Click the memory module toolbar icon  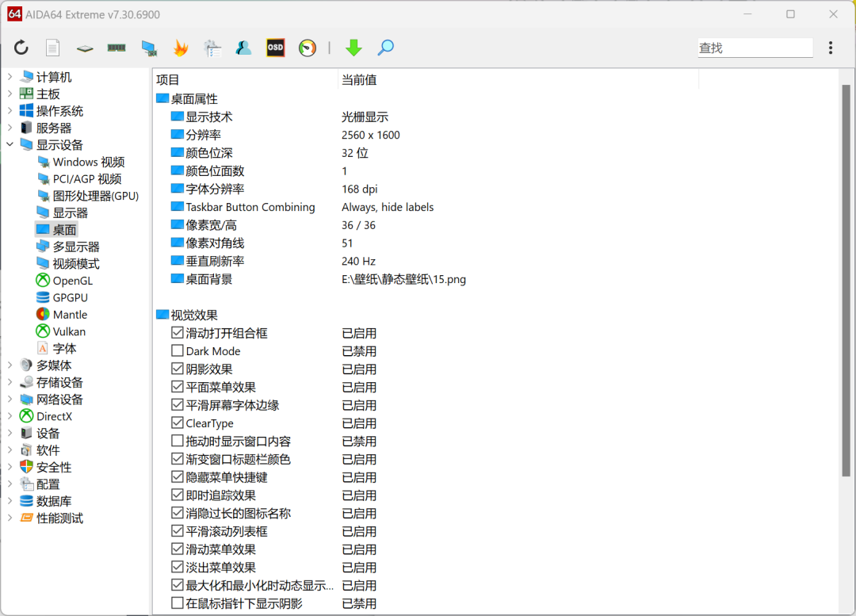coord(117,48)
